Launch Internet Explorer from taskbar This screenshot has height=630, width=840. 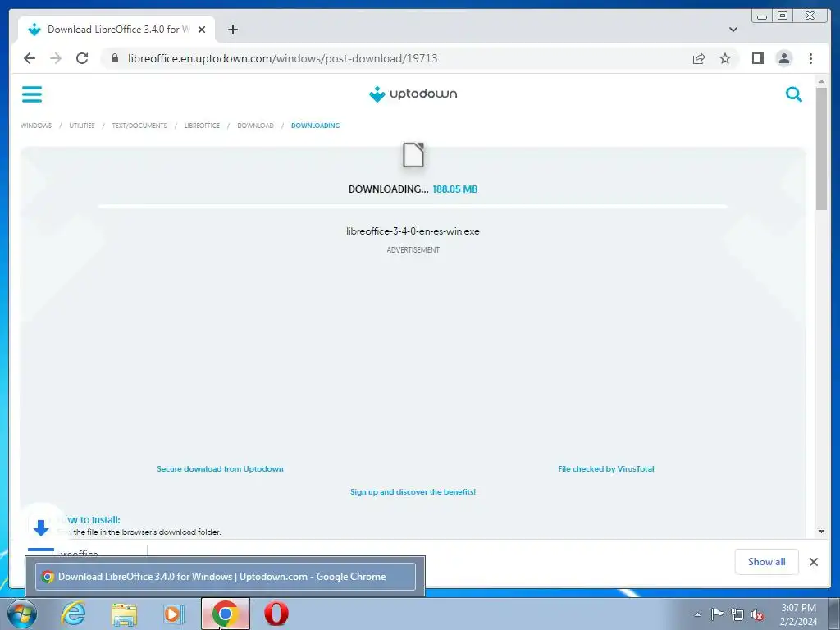click(x=73, y=614)
